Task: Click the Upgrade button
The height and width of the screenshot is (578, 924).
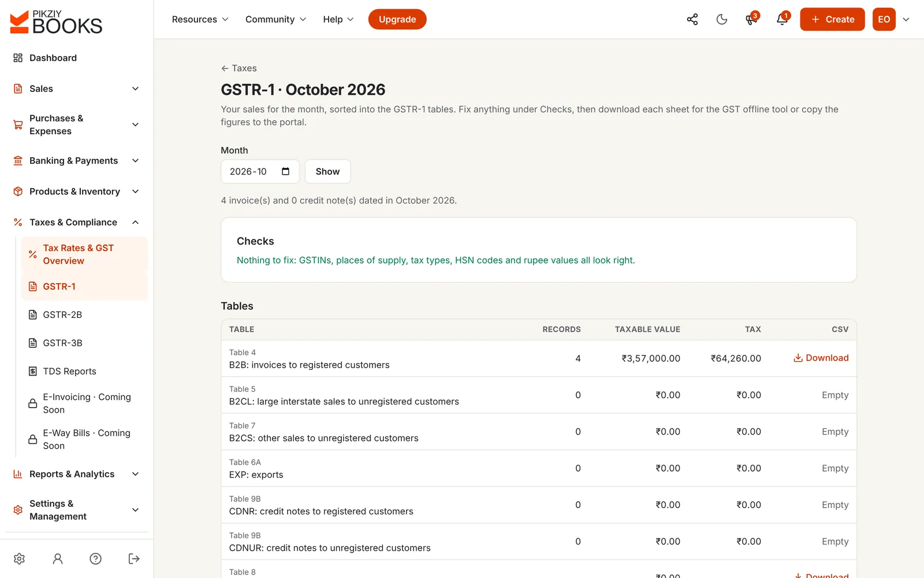Action: (397, 19)
